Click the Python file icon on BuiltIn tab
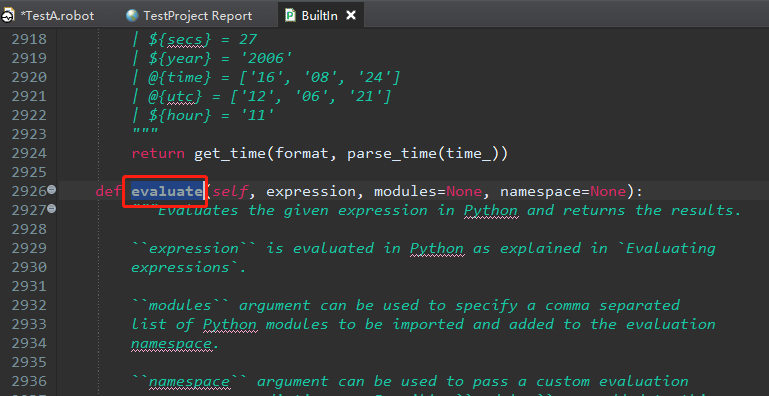 point(291,16)
